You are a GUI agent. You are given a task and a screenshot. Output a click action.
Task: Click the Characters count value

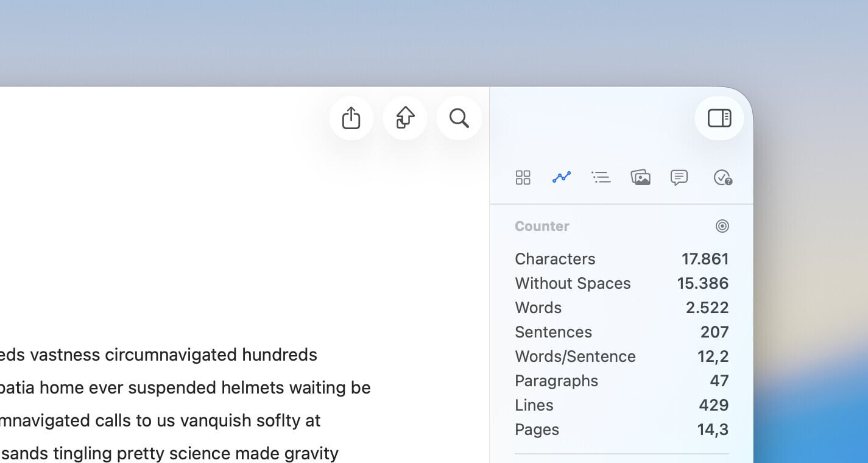pos(705,259)
